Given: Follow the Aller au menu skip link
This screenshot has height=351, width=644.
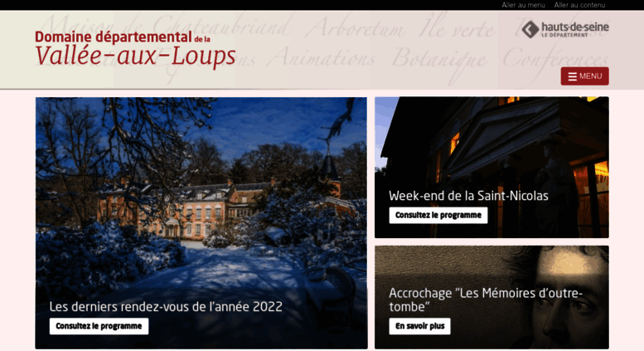Looking at the screenshot, I should pos(523,5).
